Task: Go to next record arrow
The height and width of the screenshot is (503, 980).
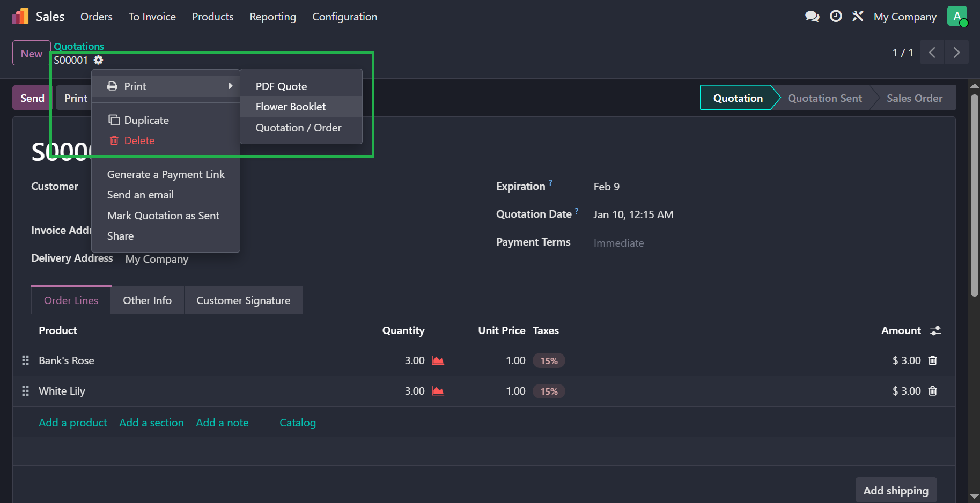Action: tap(956, 53)
